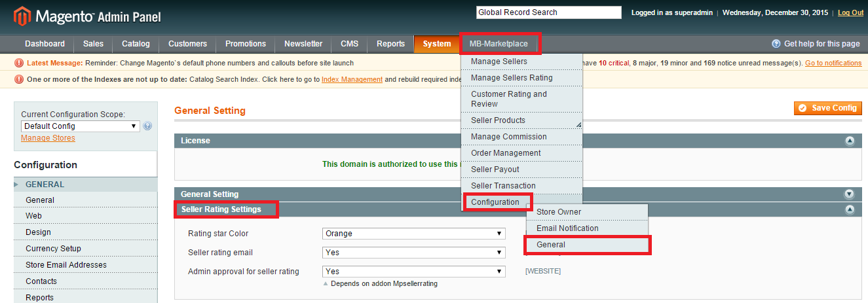This screenshot has width=868, height=303.
Task: Select Email Notification submenu entry
Action: 587,228
